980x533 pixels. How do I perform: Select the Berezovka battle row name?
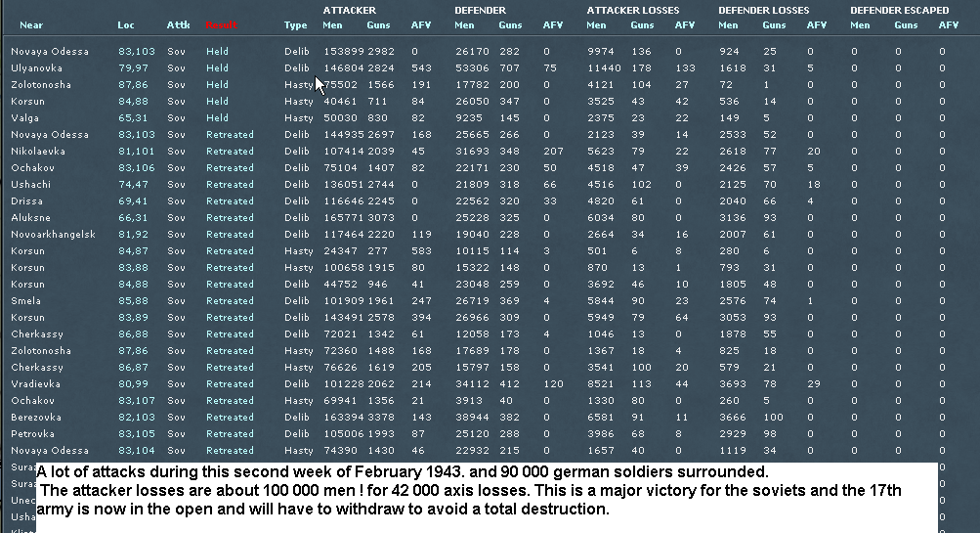(36, 417)
